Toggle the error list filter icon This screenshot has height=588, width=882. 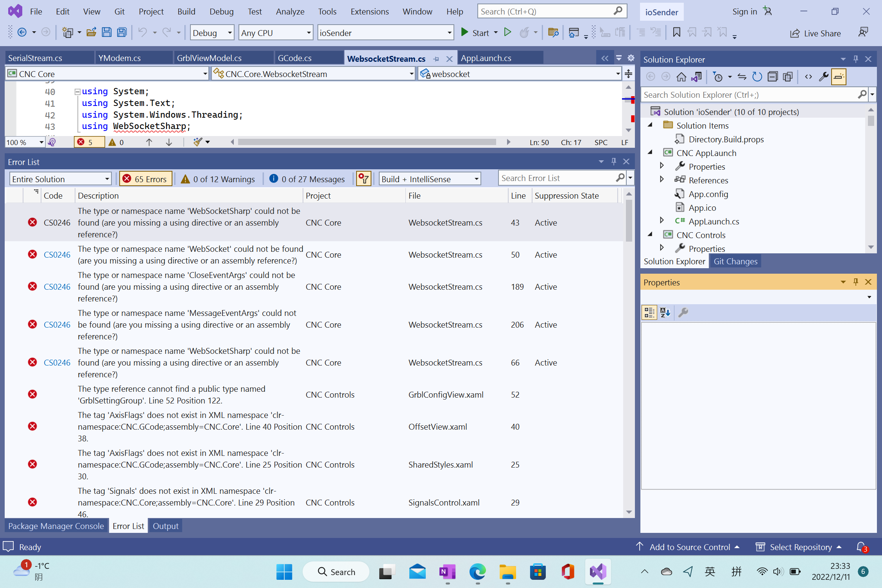tap(364, 179)
